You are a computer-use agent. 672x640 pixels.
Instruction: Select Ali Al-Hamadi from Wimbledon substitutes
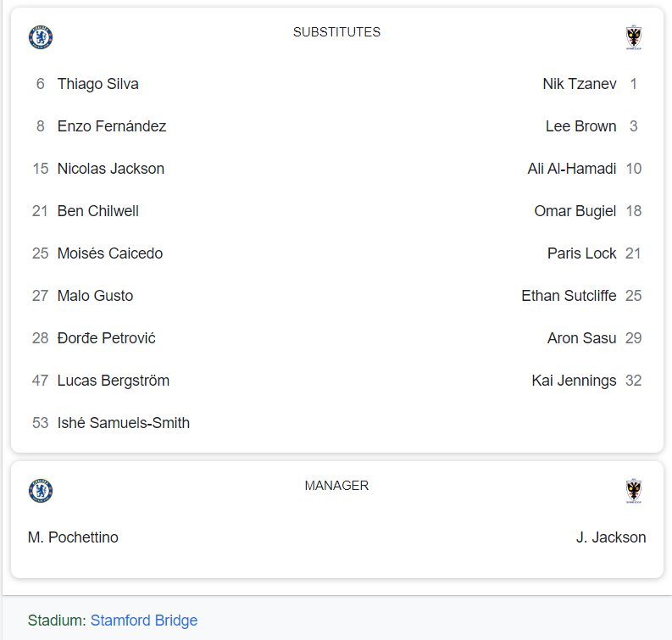572,169
